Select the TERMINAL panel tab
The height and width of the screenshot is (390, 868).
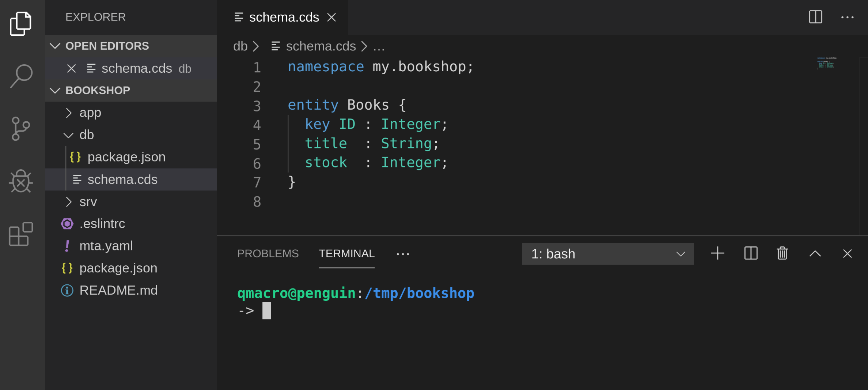[346, 254]
